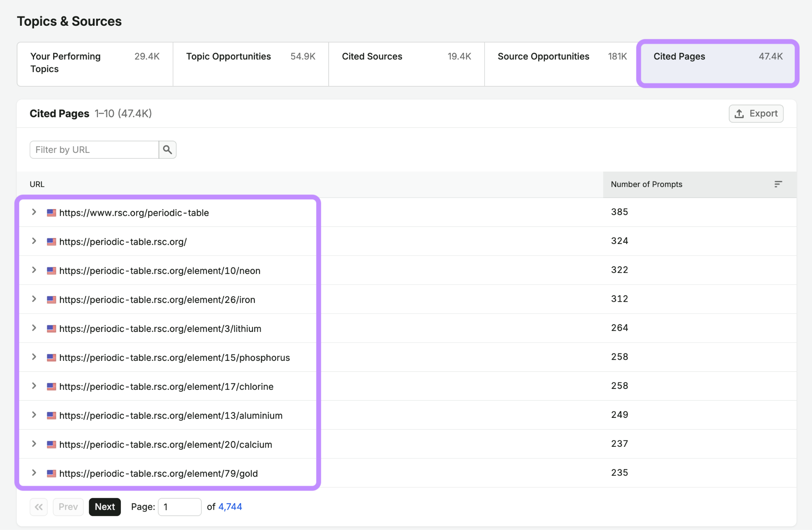Expand the element/15/phosphorus row

click(34, 357)
